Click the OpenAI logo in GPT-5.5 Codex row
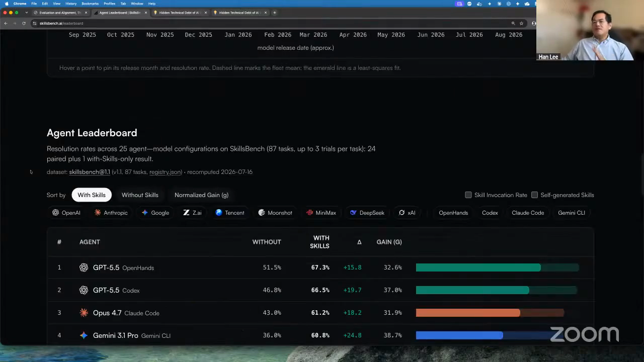The height and width of the screenshot is (362, 644). tap(84, 290)
